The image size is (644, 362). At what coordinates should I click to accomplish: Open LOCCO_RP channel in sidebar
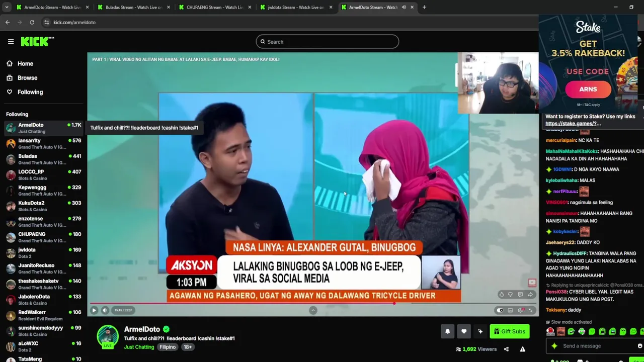click(43, 175)
